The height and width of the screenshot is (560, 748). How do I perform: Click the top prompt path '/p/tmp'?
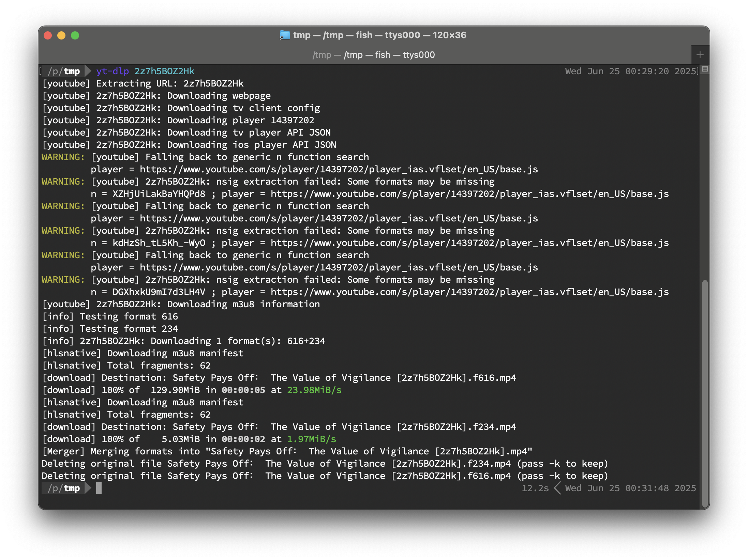[64, 71]
